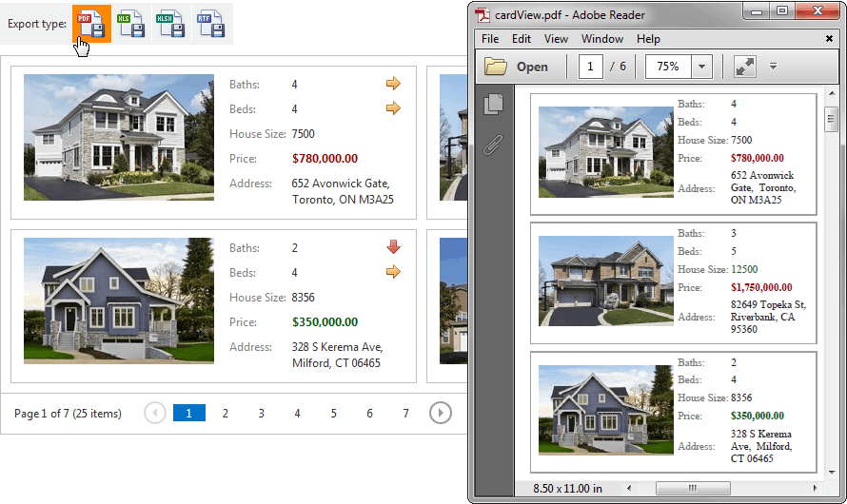Click the Beds arrow on Avonwick Gate card
Image resolution: width=847 pixels, height=504 pixels.
pyautogui.click(x=393, y=107)
